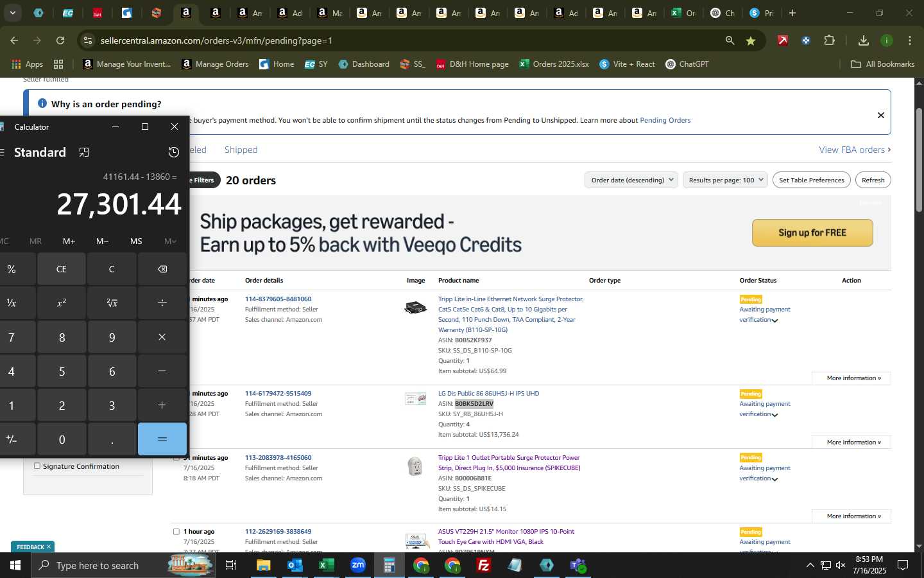Open the All Bookmarks folder
Image resolution: width=924 pixels, height=578 pixels.
pyautogui.click(x=882, y=64)
